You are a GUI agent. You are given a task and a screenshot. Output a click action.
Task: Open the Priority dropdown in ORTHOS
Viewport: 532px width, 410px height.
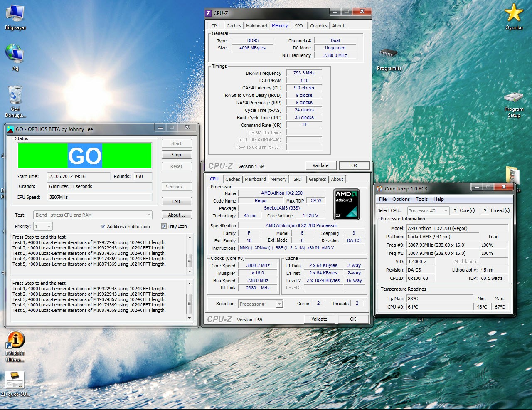pyautogui.click(x=43, y=227)
